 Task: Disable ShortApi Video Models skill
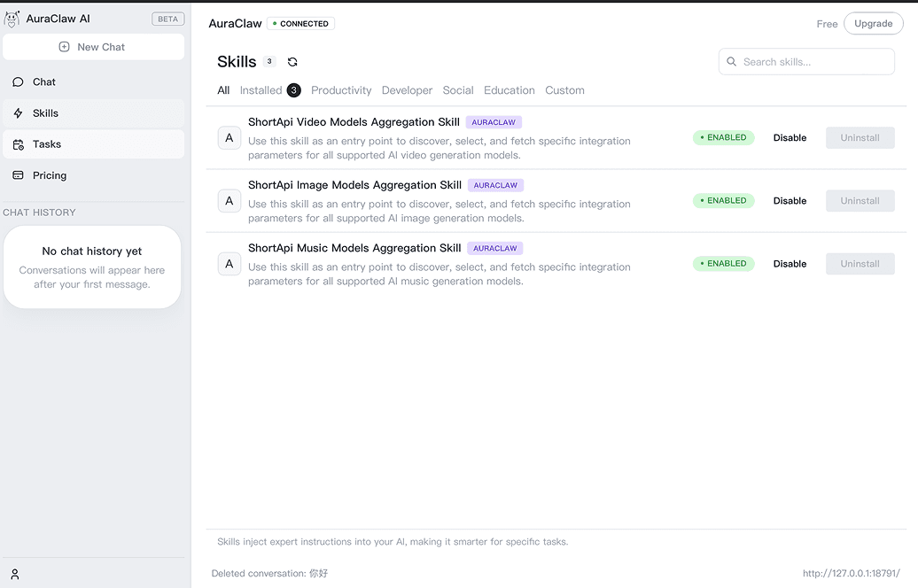(790, 138)
